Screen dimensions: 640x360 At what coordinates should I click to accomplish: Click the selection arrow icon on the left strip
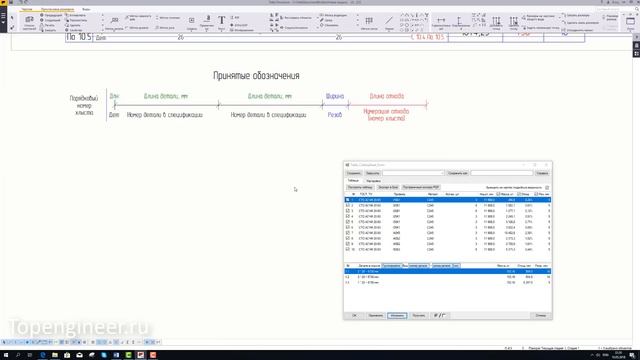[12, 18]
